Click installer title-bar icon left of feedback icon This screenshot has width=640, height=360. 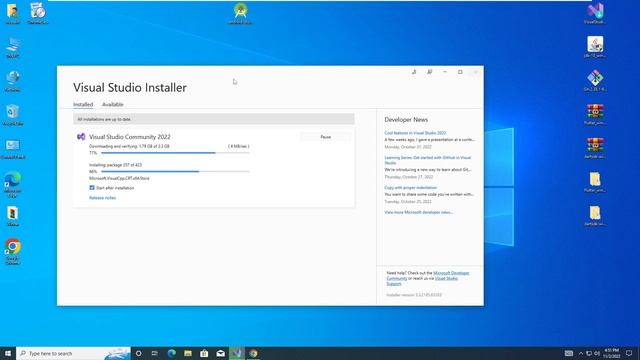(x=414, y=72)
